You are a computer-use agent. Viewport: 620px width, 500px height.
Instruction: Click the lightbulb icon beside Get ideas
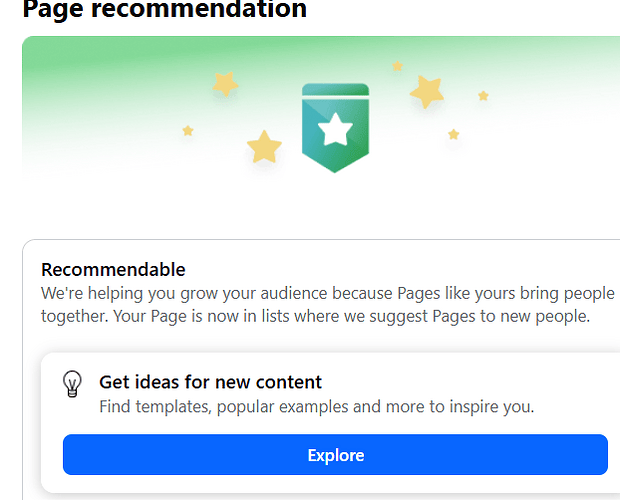click(72, 384)
